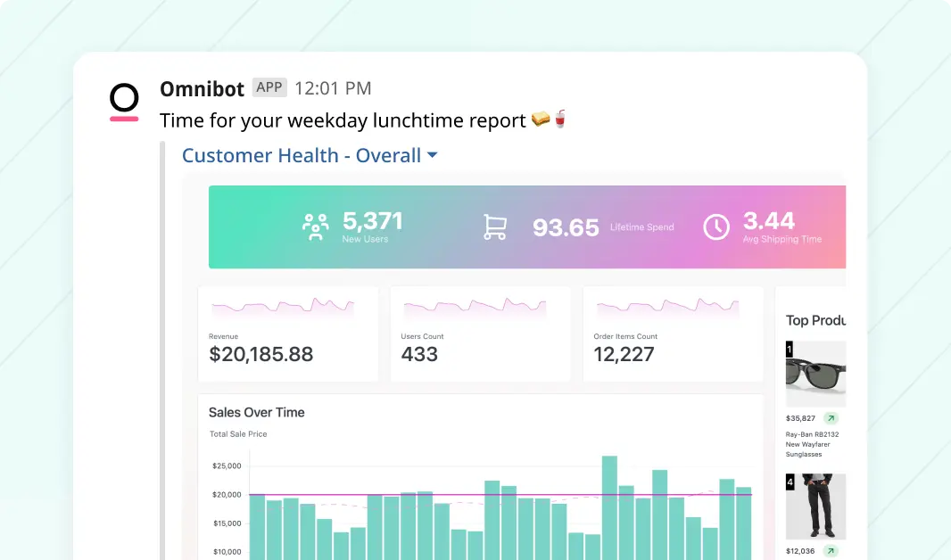Click the drink emoji in the message
Screen dimensions: 951x560
560,119
